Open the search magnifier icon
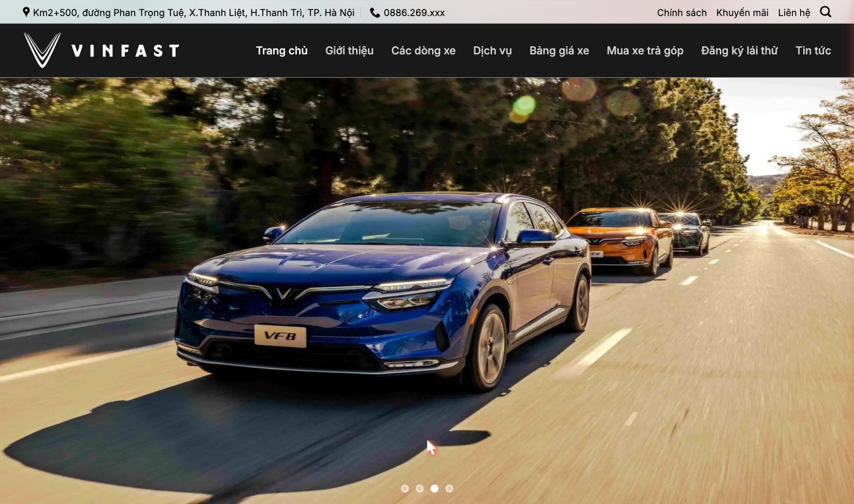 click(x=825, y=12)
